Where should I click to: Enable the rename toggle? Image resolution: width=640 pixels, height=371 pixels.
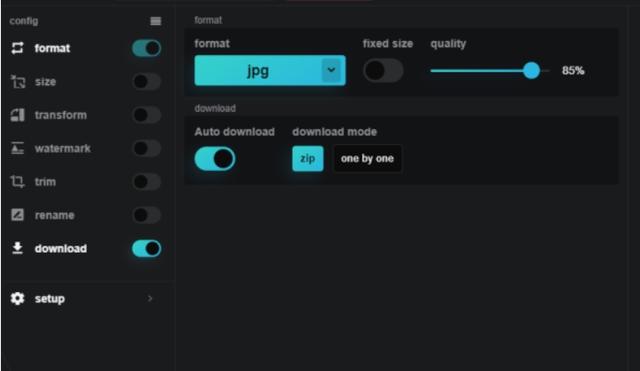click(147, 215)
